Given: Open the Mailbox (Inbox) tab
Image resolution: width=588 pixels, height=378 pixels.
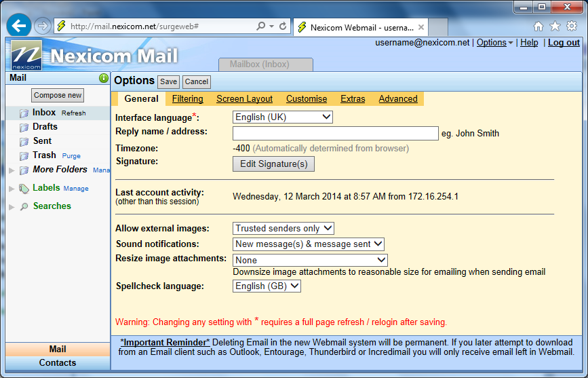Looking at the screenshot, I should pyautogui.click(x=265, y=64).
